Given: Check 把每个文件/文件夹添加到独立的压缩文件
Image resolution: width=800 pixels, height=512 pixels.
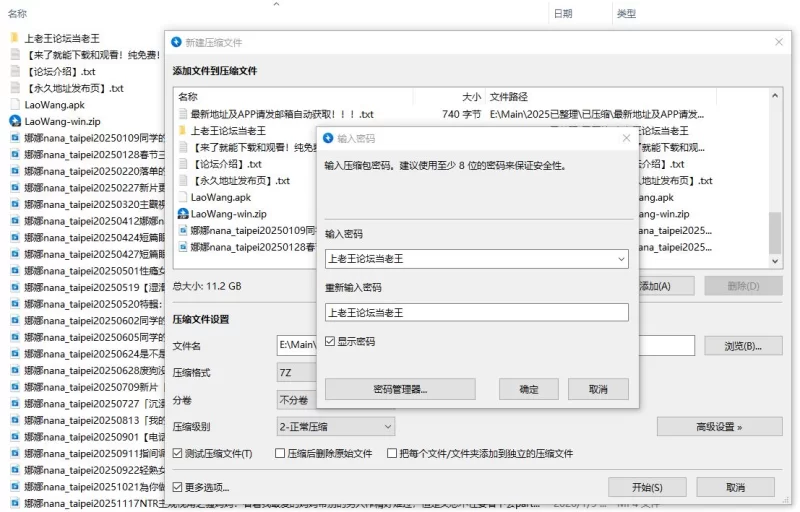Looking at the screenshot, I should pyautogui.click(x=392, y=453).
